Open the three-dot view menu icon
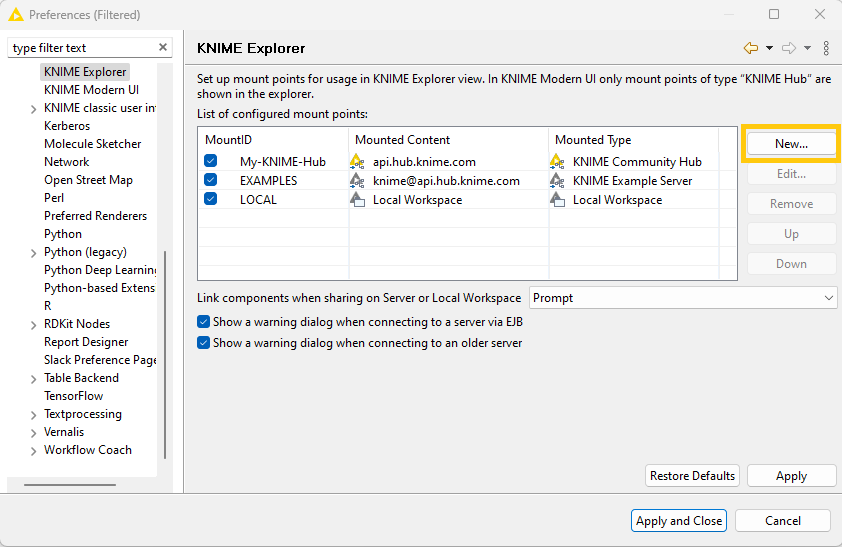 (826, 48)
